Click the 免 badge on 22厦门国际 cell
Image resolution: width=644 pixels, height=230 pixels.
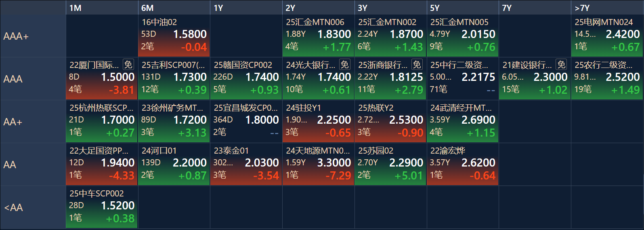point(128,65)
